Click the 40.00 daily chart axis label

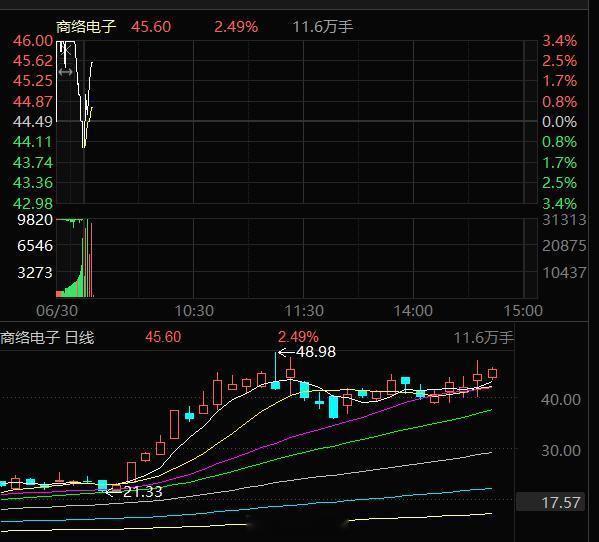(x=560, y=400)
